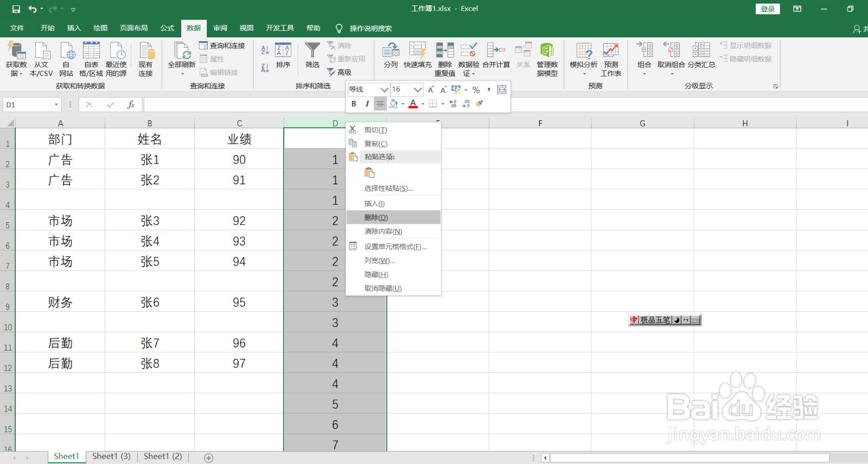Viewport: 868px width, 464px height.
Task: Expand 组合 (Group) dropdown
Action: pos(644,74)
